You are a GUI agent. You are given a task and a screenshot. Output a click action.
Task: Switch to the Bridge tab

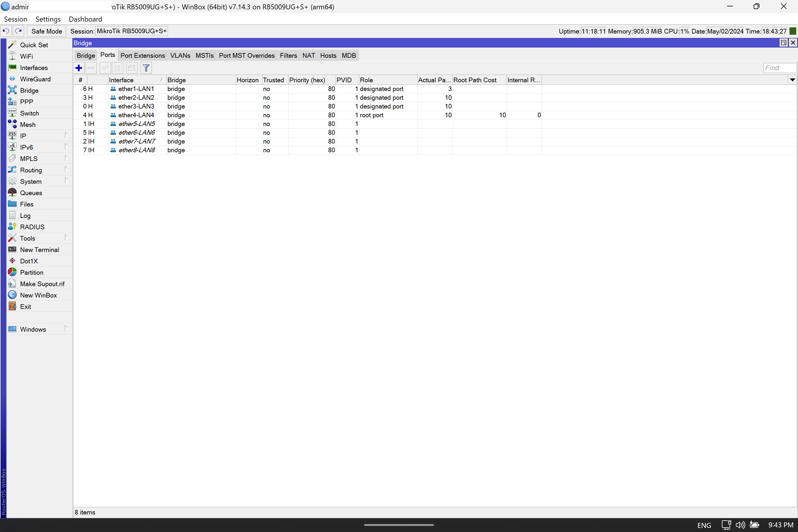(x=86, y=56)
